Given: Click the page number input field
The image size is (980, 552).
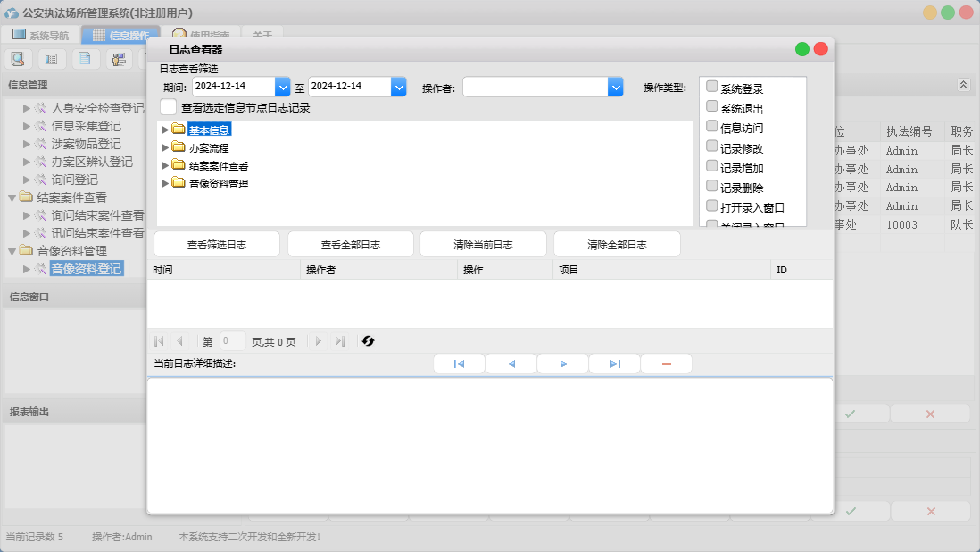Looking at the screenshot, I should point(232,341).
